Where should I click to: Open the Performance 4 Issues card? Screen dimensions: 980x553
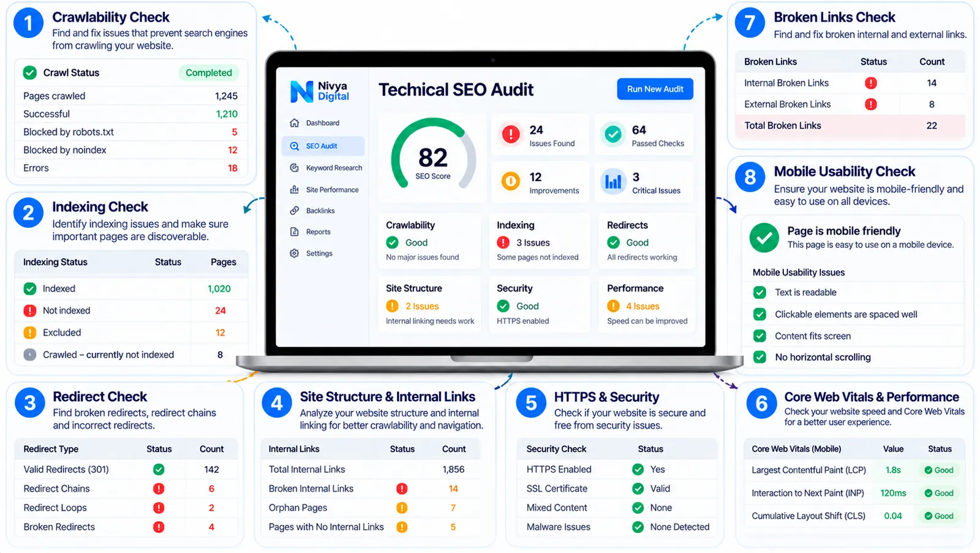click(x=647, y=304)
